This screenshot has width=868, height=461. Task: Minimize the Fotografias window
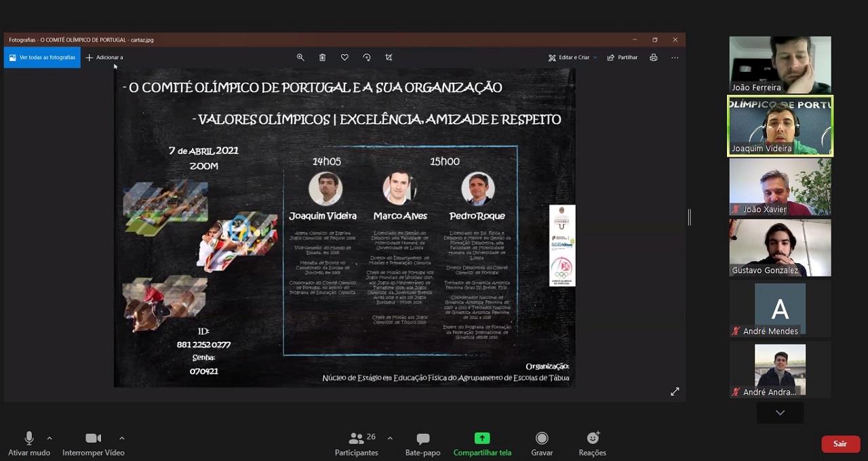coord(635,40)
